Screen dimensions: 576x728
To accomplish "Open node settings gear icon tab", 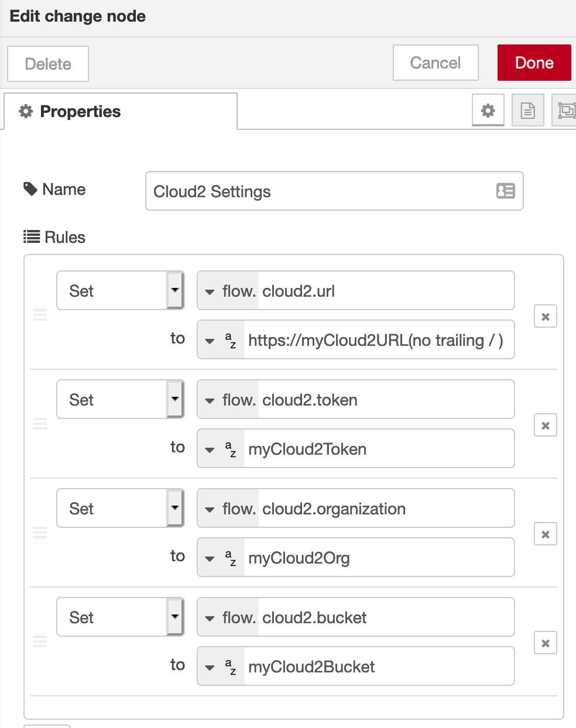I will pyautogui.click(x=488, y=110).
